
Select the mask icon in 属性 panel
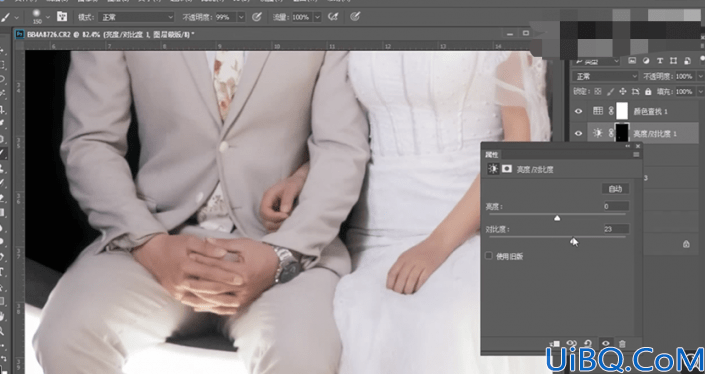507,169
